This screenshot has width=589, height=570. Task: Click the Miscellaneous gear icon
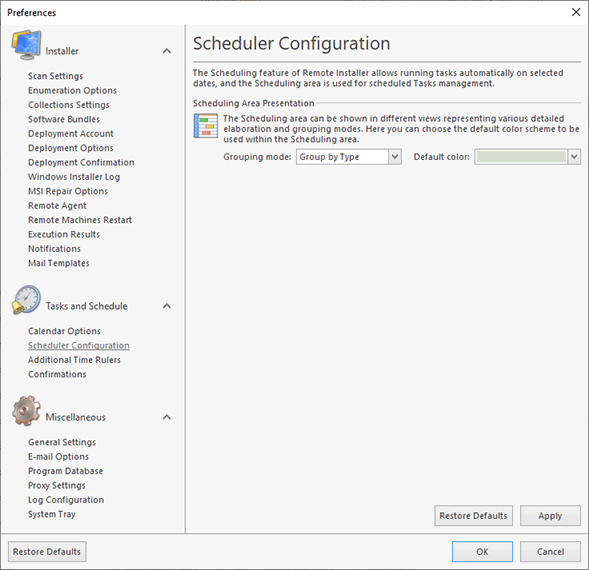pos(26,411)
